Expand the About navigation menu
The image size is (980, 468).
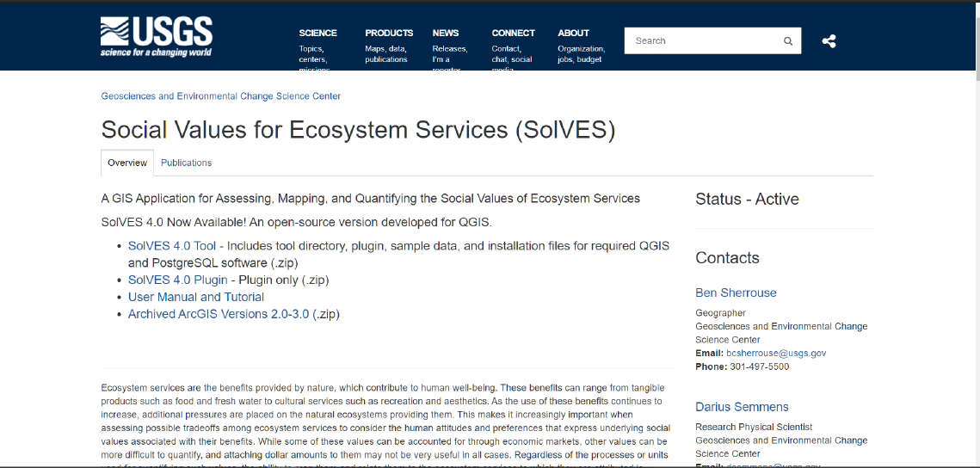click(x=573, y=33)
